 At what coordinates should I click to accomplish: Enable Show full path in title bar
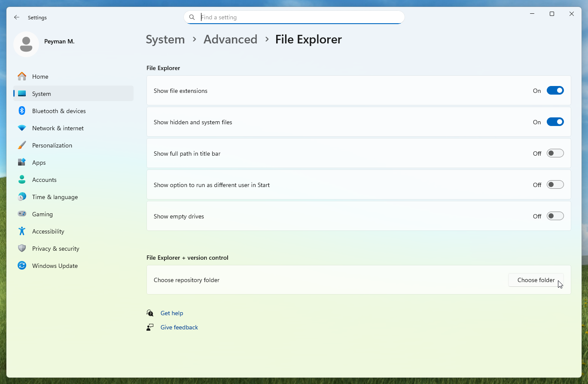pos(555,154)
